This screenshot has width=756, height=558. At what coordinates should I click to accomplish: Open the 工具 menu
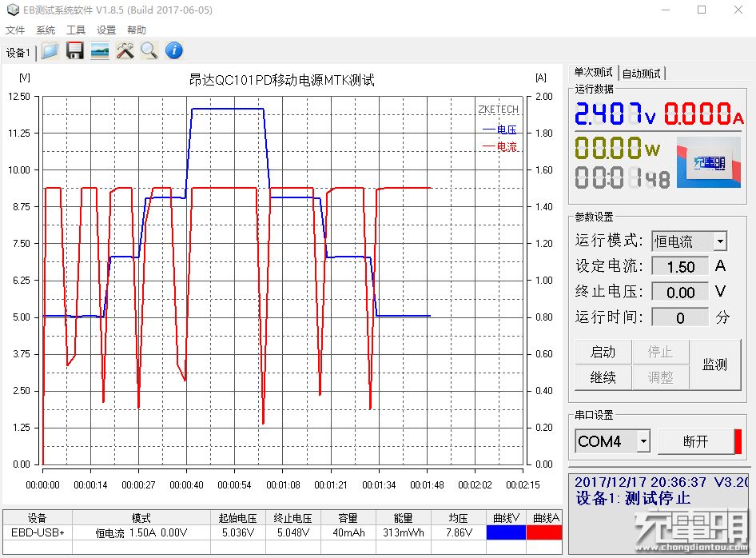(x=76, y=30)
